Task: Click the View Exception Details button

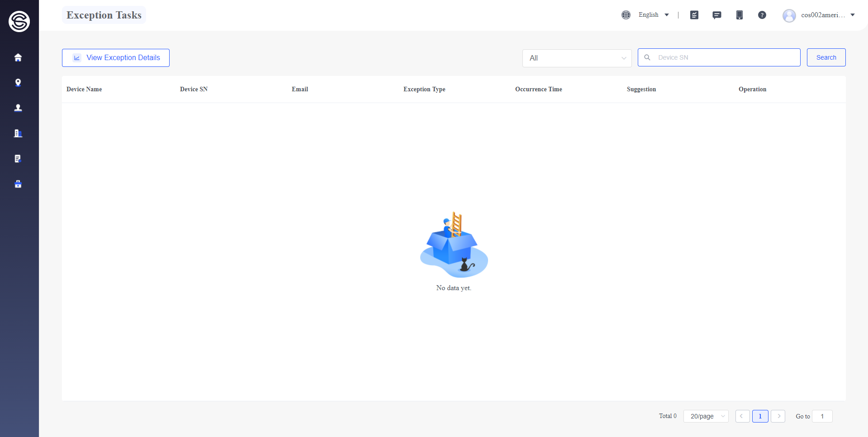Action: 116,58
